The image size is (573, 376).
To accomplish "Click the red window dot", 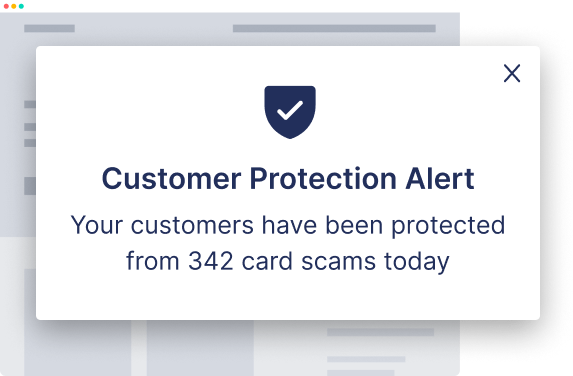I will pos(6,6).
